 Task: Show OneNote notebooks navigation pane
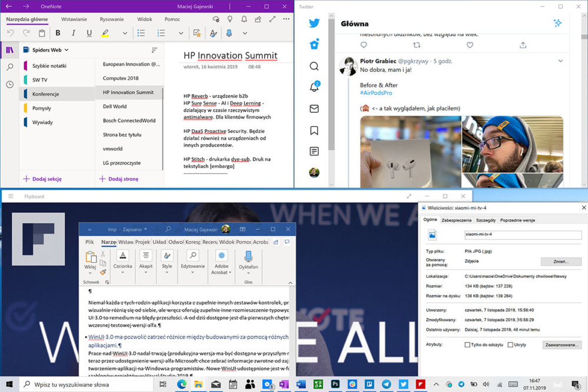10,50
